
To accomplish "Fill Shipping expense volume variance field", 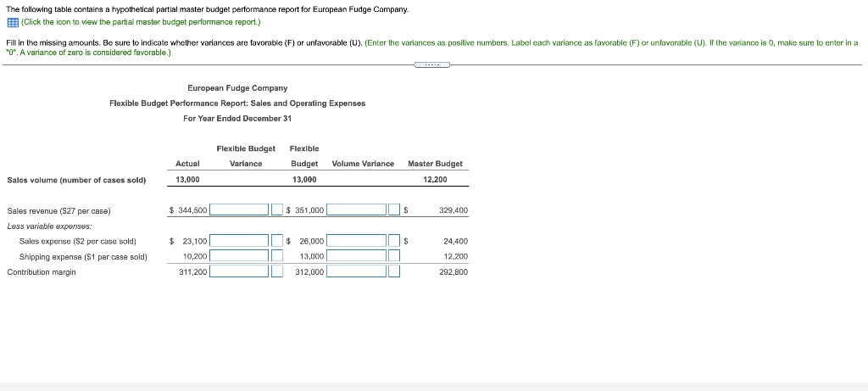I will (x=356, y=256).
